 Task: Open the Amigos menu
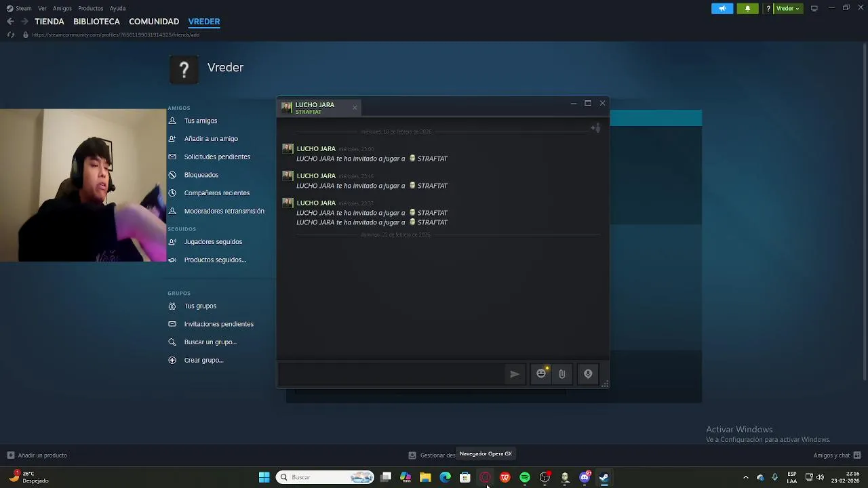click(62, 8)
